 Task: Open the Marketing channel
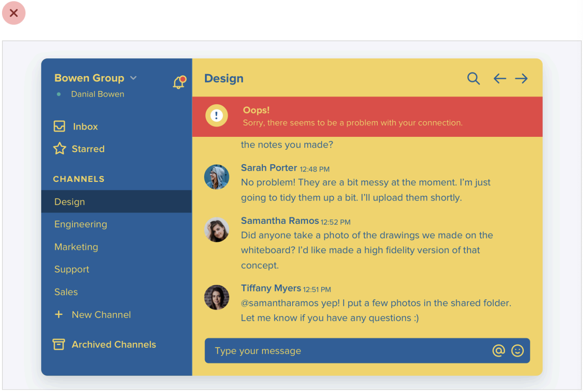click(76, 247)
